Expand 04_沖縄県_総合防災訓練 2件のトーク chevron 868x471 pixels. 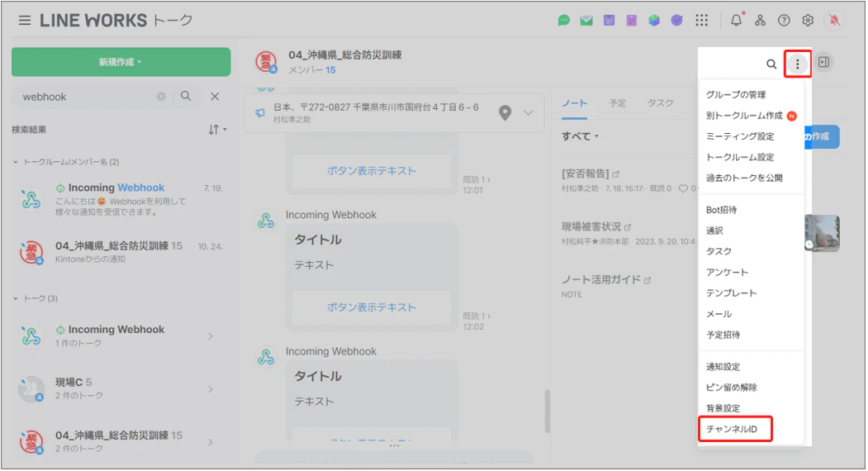211,442
